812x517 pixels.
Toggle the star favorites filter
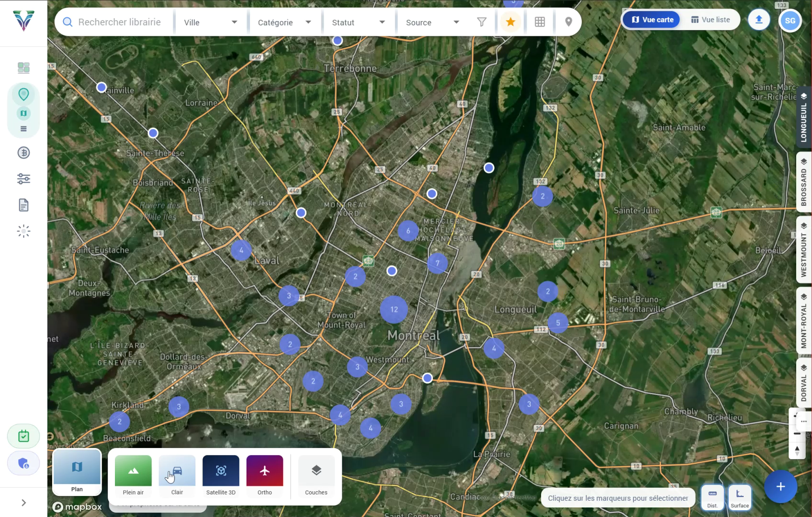click(510, 22)
